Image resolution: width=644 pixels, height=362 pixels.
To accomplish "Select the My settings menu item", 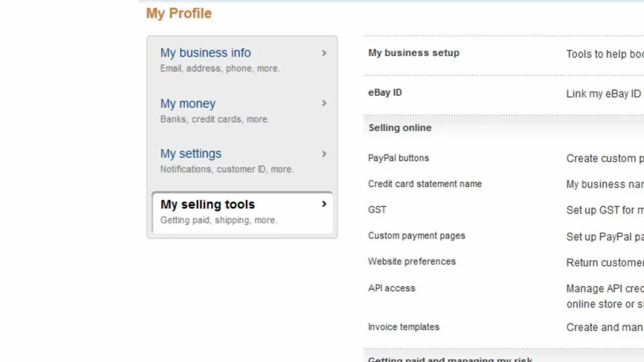I will [x=191, y=154].
